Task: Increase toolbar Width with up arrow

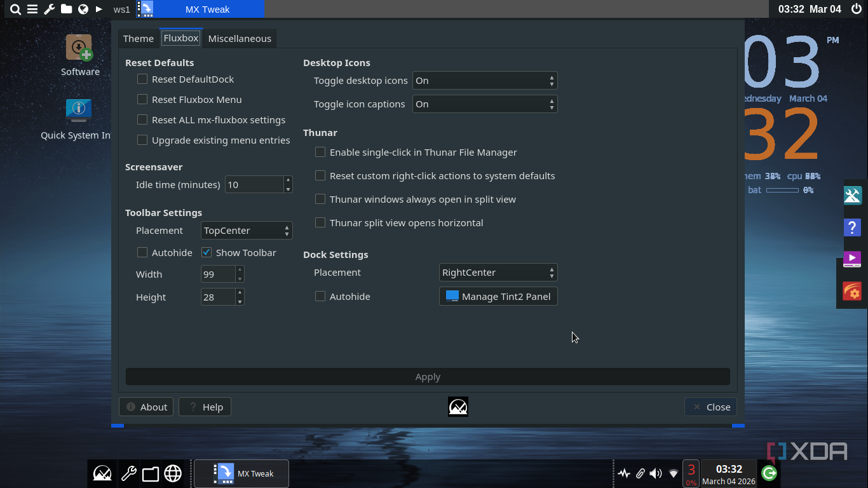Action: [x=240, y=270]
